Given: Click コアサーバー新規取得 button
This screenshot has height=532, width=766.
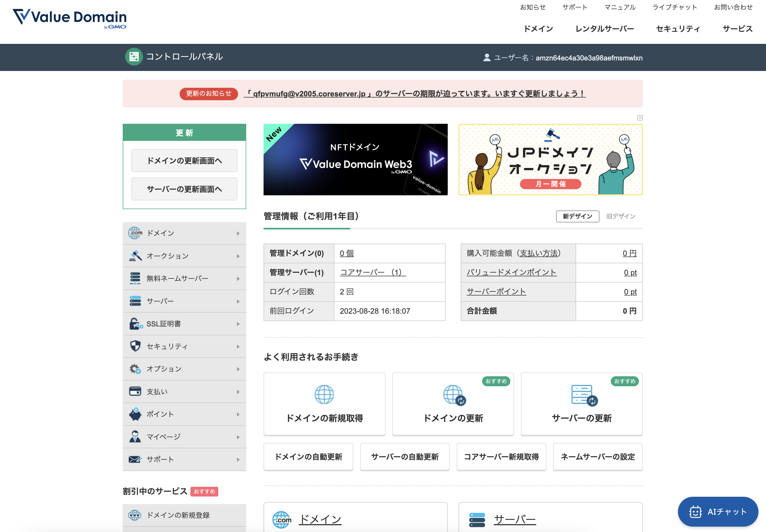Looking at the screenshot, I should click(x=501, y=457).
